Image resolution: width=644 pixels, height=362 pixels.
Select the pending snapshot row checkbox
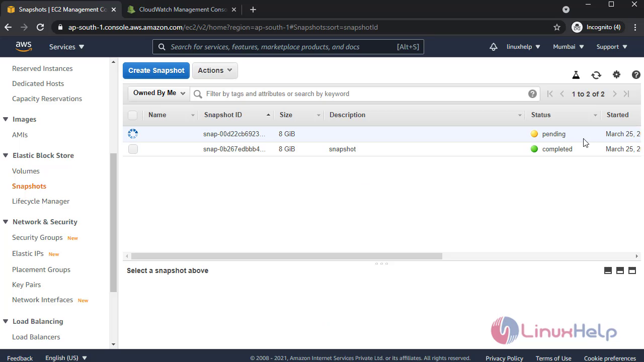[133, 134]
